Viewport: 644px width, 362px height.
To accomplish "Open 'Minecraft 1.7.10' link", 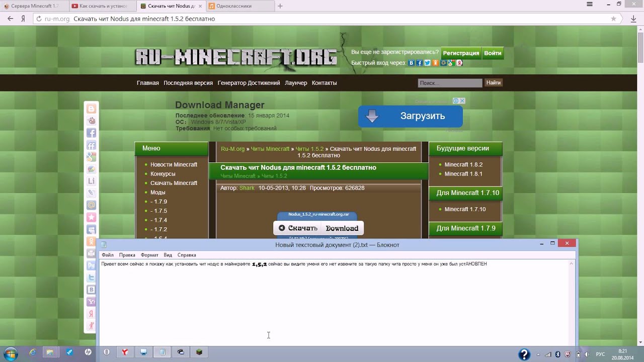I will [x=465, y=209].
